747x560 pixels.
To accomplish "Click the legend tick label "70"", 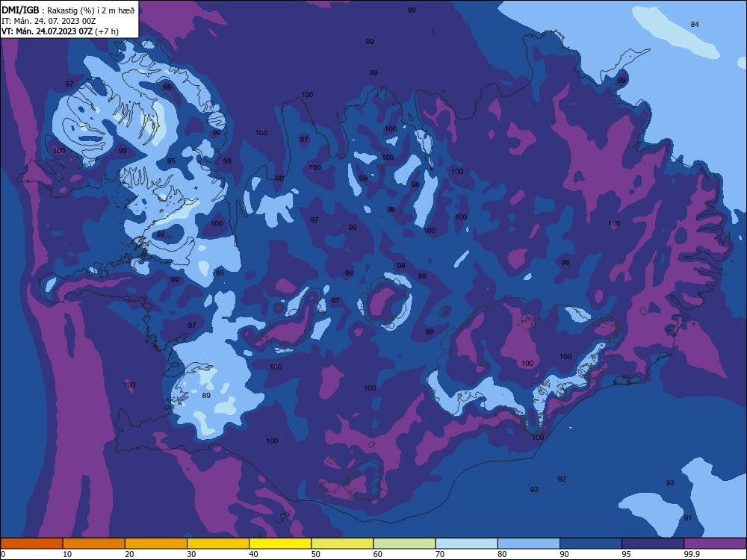I will [x=440, y=554].
